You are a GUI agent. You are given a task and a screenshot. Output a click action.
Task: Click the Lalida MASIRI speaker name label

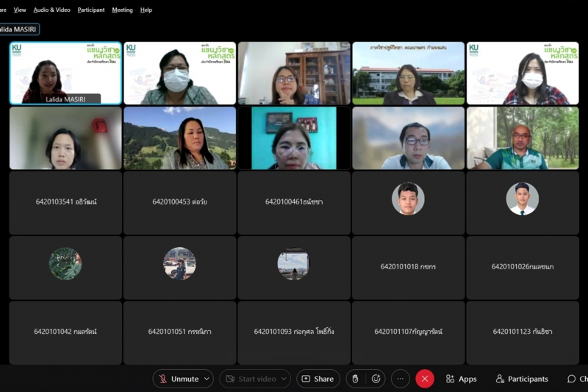[19, 29]
